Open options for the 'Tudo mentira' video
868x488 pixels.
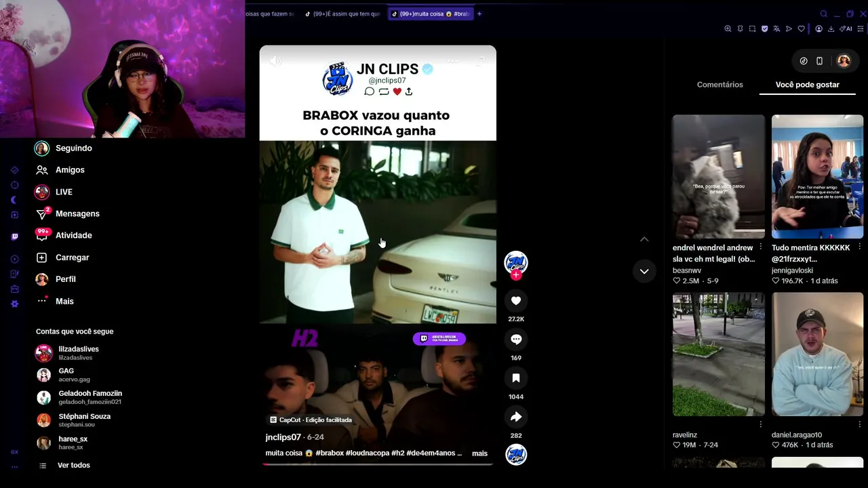pyautogui.click(x=859, y=247)
